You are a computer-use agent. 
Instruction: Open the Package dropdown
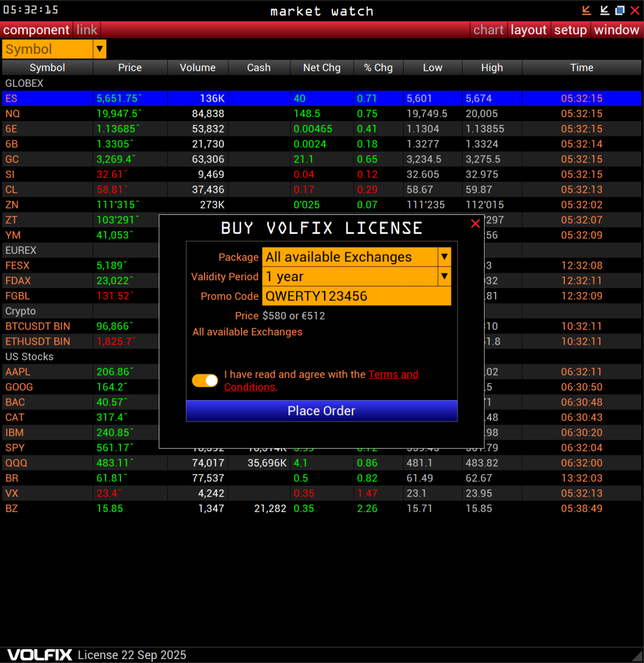444,256
